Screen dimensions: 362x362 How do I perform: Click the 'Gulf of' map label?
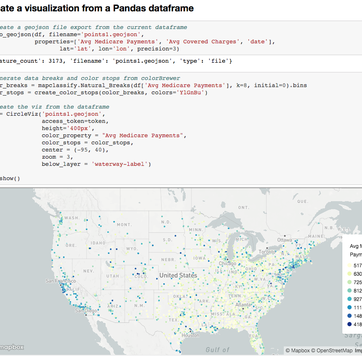pyautogui.click(x=217, y=350)
